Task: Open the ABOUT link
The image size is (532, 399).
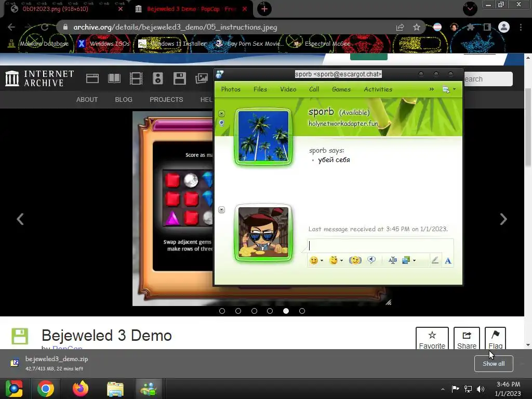Action: tap(87, 99)
